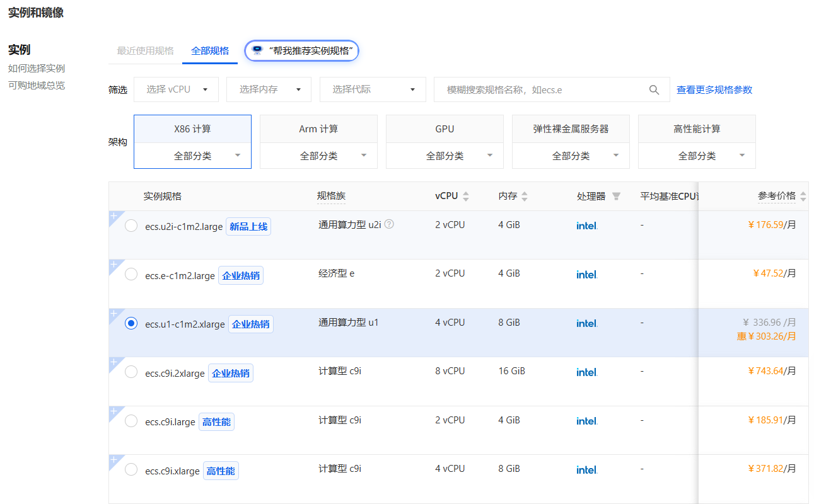814x504 pixels.
Task: Select ecs.c9i.large radio button
Action: click(x=131, y=421)
